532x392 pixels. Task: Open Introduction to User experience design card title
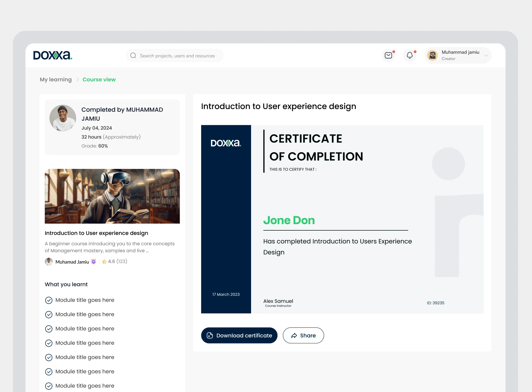pos(96,233)
